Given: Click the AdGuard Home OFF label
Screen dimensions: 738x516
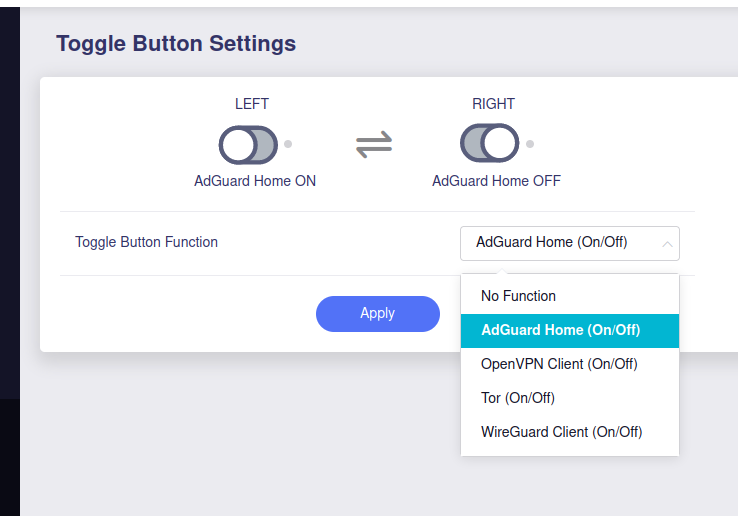Looking at the screenshot, I should [497, 181].
